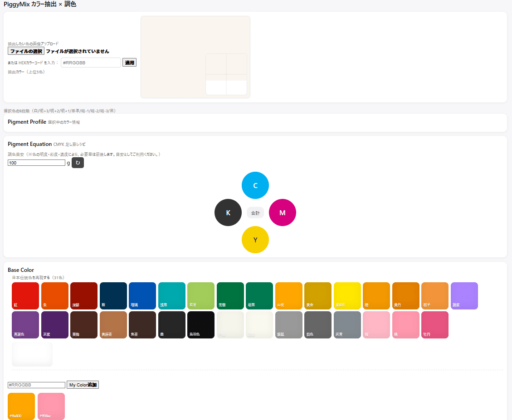Select the 桜 pale pink swatch

[x=376, y=325]
